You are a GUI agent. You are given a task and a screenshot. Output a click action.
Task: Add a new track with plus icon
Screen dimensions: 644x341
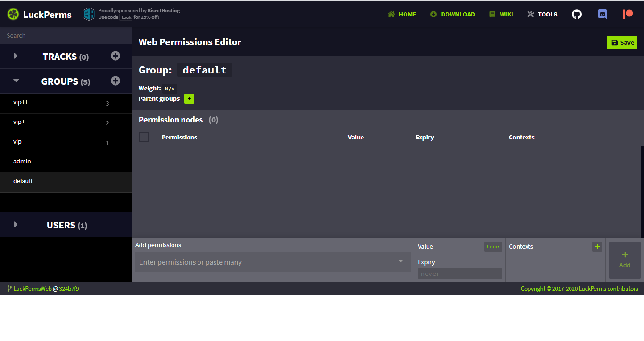coord(116,56)
